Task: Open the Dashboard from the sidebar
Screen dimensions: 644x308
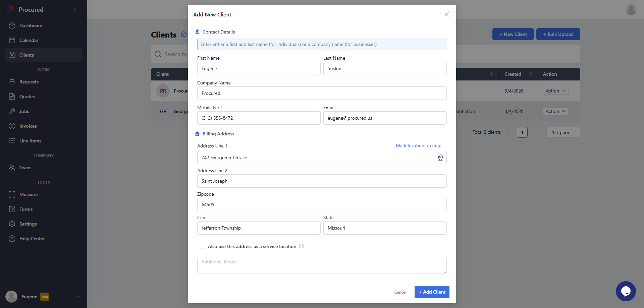Action: click(x=31, y=25)
